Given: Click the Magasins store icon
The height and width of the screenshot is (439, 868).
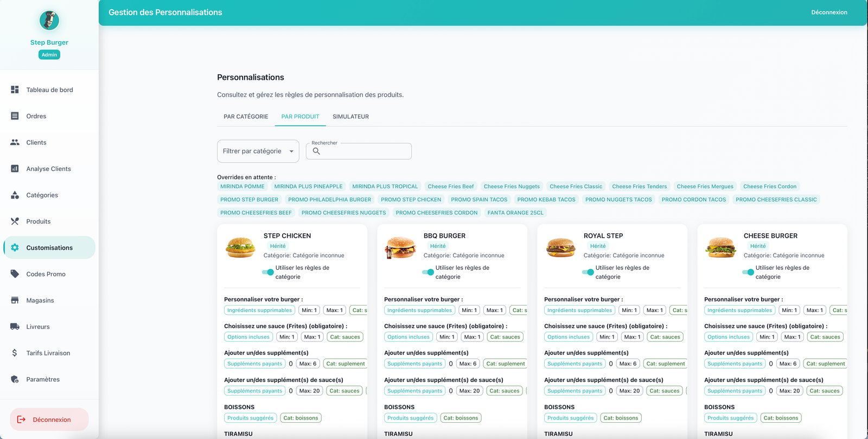Looking at the screenshot, I should [15, 300].
